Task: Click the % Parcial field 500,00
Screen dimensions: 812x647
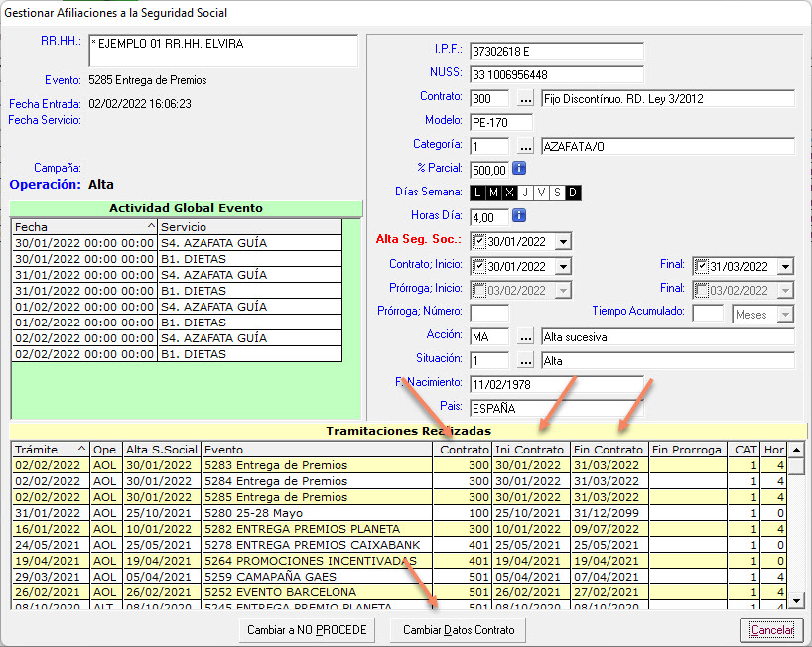Action: click(489, 170)
